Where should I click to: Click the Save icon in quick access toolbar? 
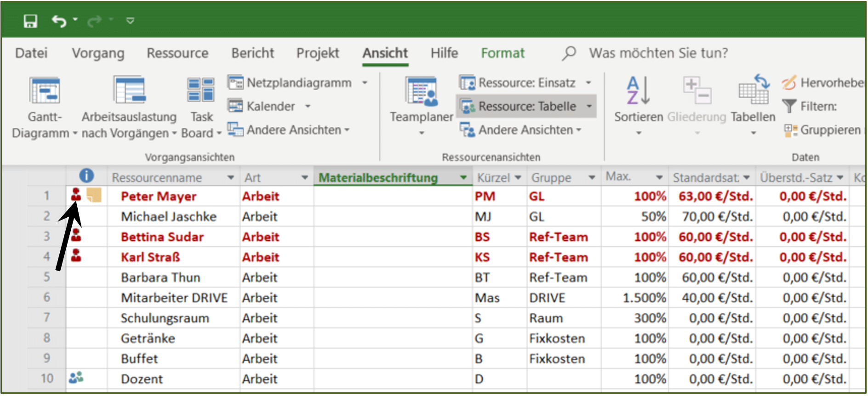click(30, 21)
